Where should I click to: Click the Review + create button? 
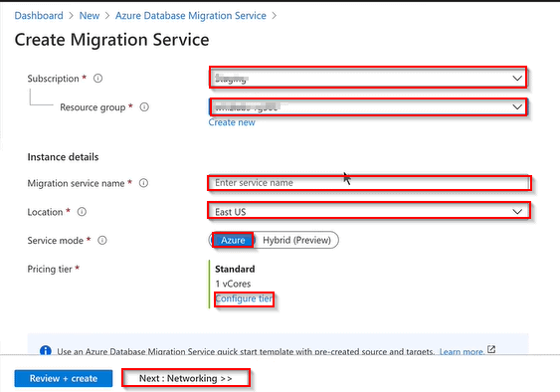point(64,378)
